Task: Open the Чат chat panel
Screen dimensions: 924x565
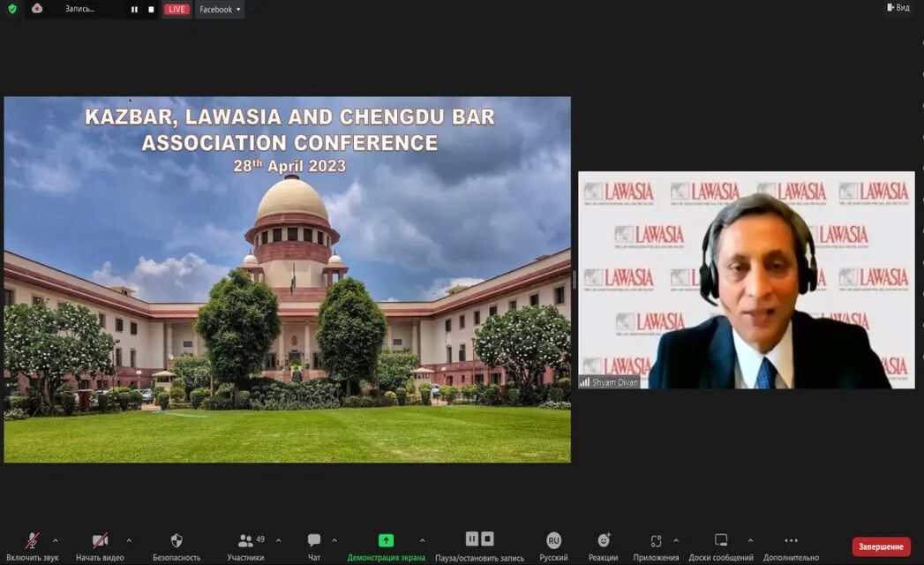Action: [314, 546]
